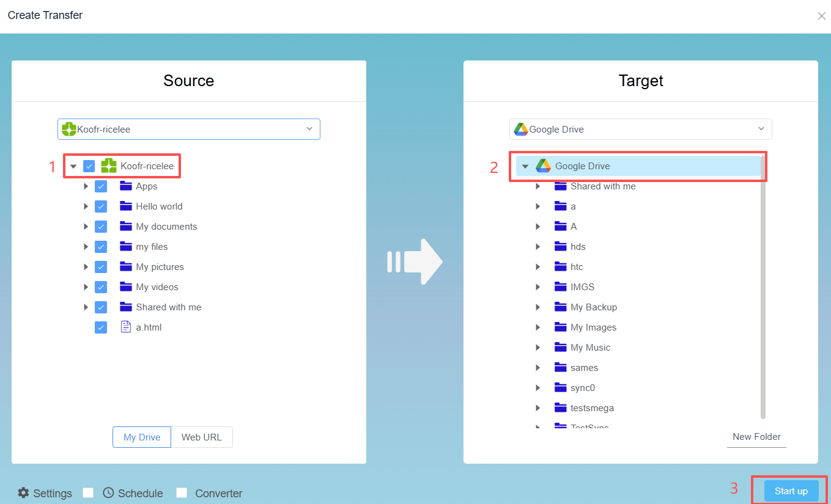Screen dimensions: 831x504
Task: Expand the My pictures folder
Action: 86,266
